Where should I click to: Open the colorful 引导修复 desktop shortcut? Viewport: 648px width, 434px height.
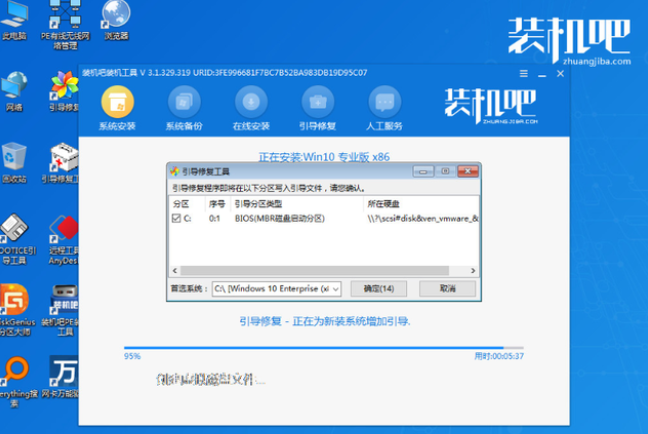pyautogui.click(x=64, y=92)
